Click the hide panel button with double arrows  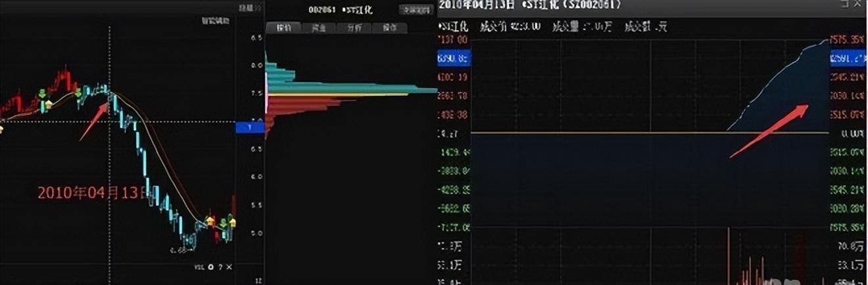click(250, 7)
